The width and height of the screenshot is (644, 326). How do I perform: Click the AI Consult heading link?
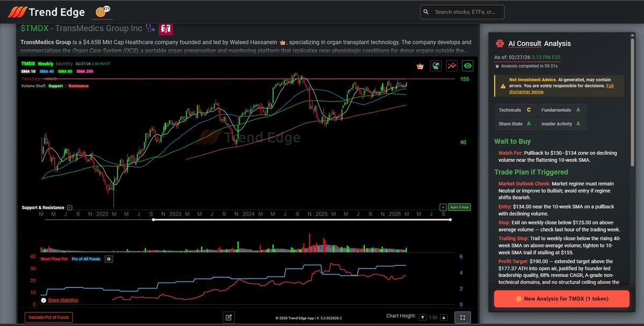pos(524,43)
